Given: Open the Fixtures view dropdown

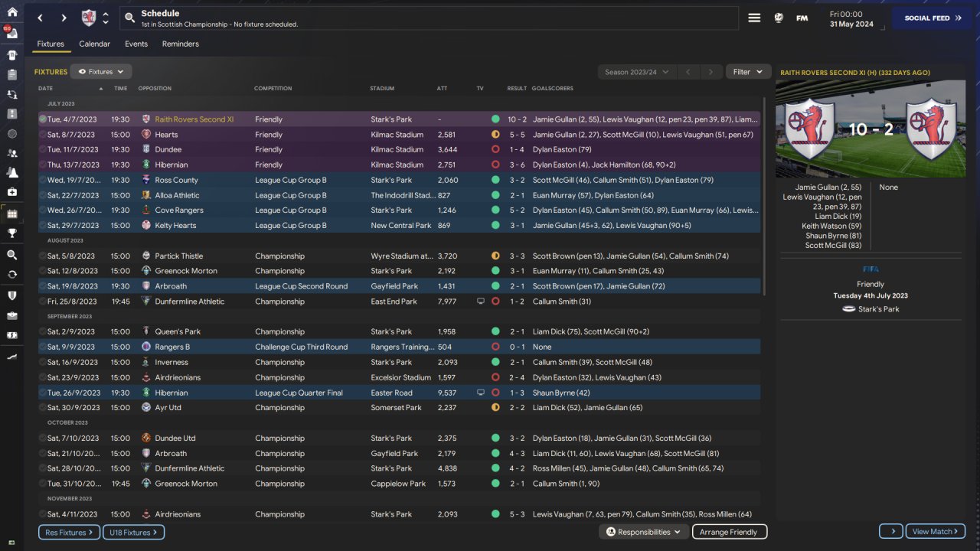Looking at the screenshot, I should point(101,72).
